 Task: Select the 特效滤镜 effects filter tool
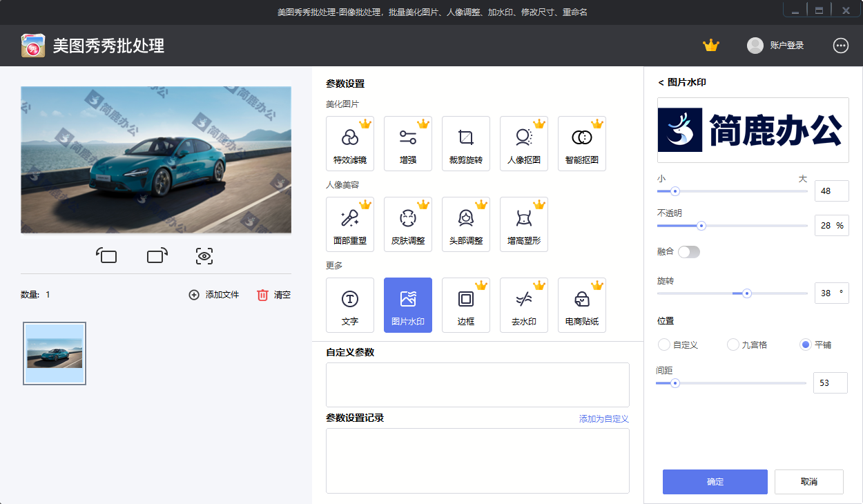pos(350,143)
